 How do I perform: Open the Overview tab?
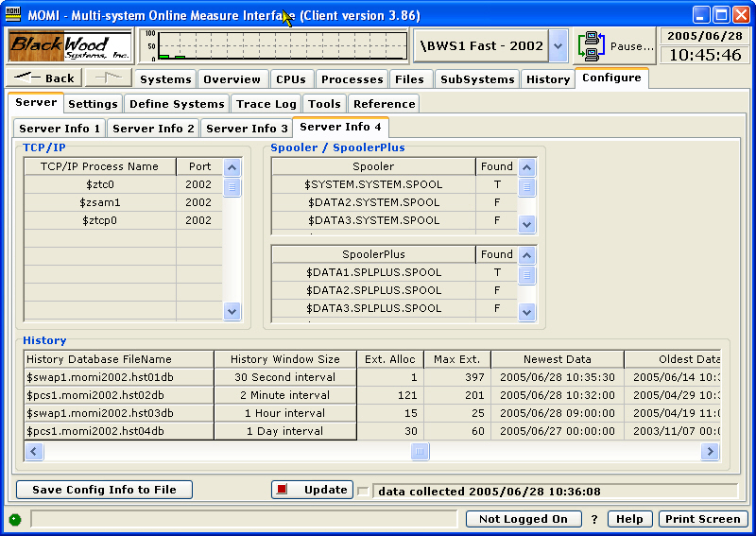pyautogui.click(x=232, y=79)
